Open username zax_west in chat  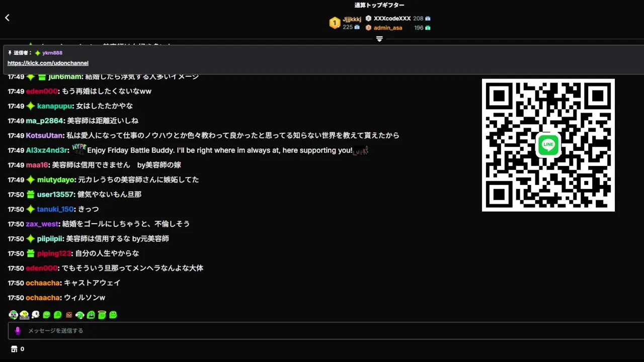42,224
